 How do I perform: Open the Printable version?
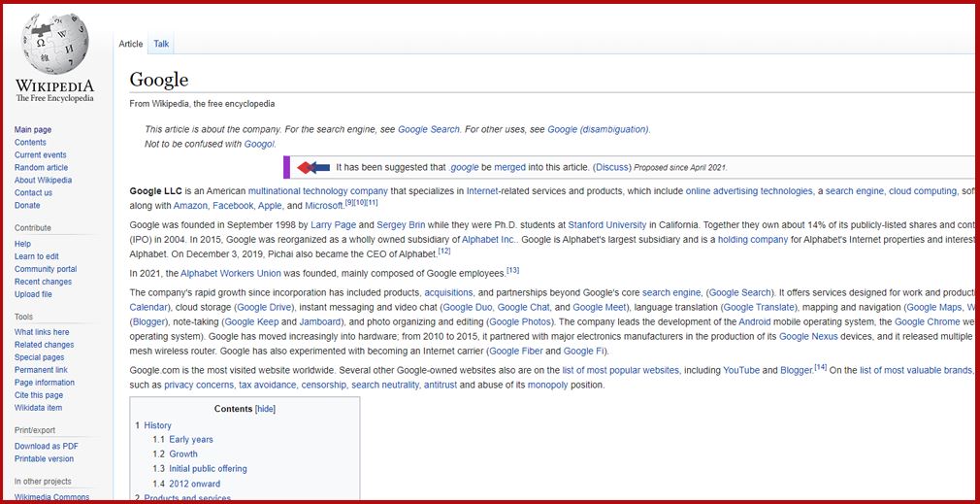[44, 458]
